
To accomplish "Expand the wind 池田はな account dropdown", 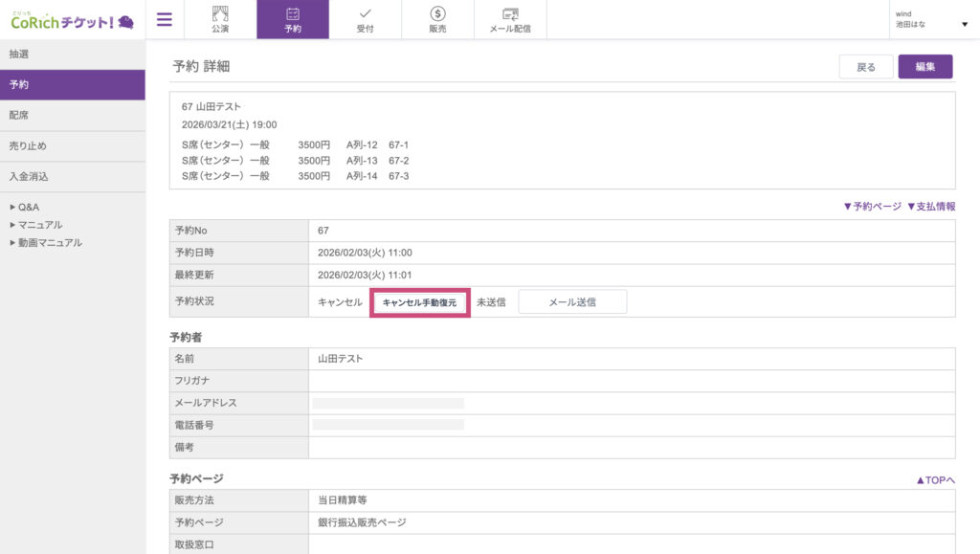I will [931, 20].
